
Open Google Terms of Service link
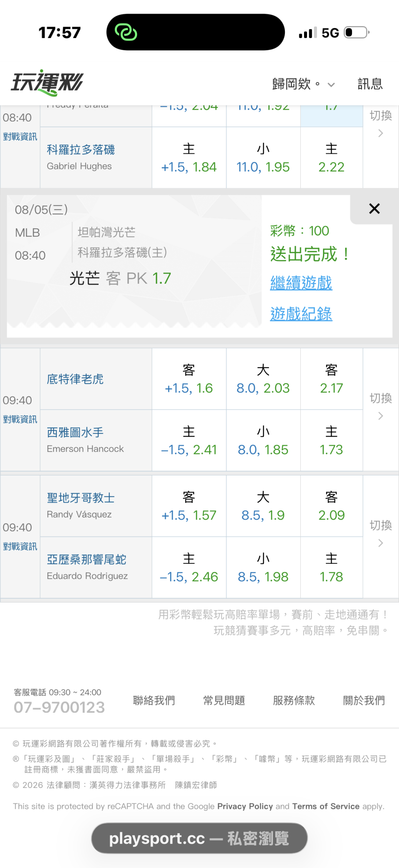click(x=326, y=806)
